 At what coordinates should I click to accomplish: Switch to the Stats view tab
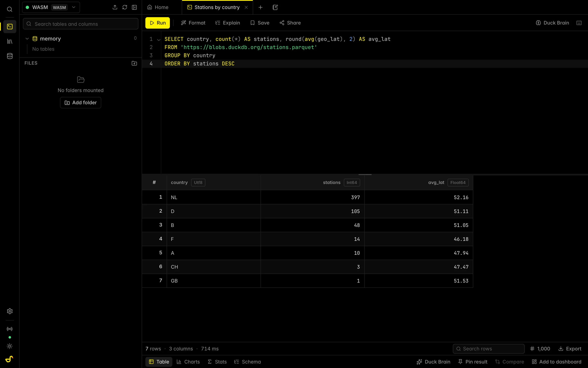[217, 362]
